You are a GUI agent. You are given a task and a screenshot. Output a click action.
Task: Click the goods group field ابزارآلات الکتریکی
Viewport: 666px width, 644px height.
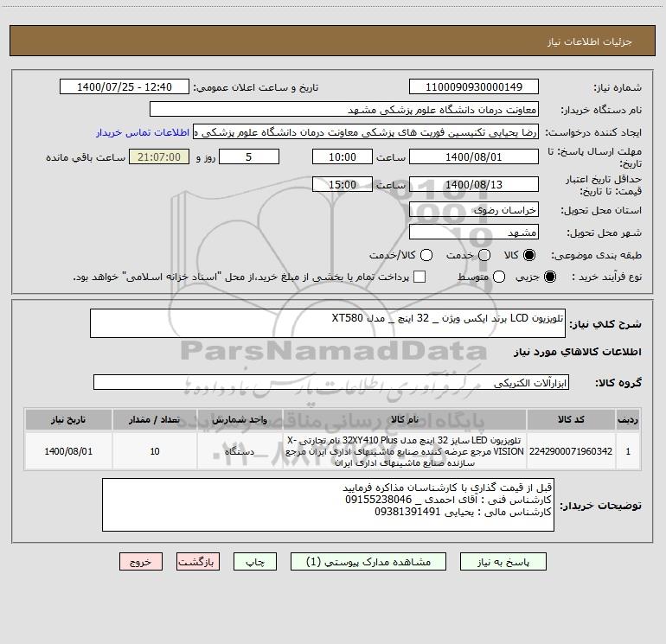[331, 382]
